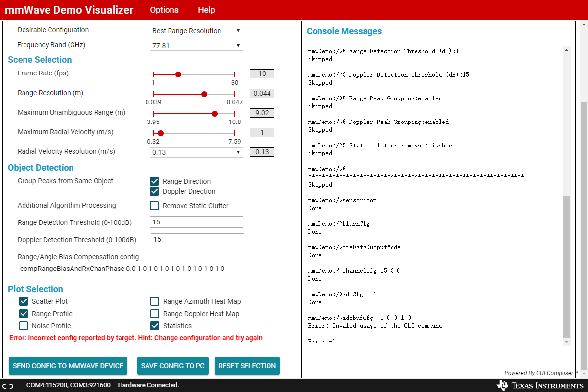Click the flushCfg console line
The image size is (588, 392).
[339, 224]
